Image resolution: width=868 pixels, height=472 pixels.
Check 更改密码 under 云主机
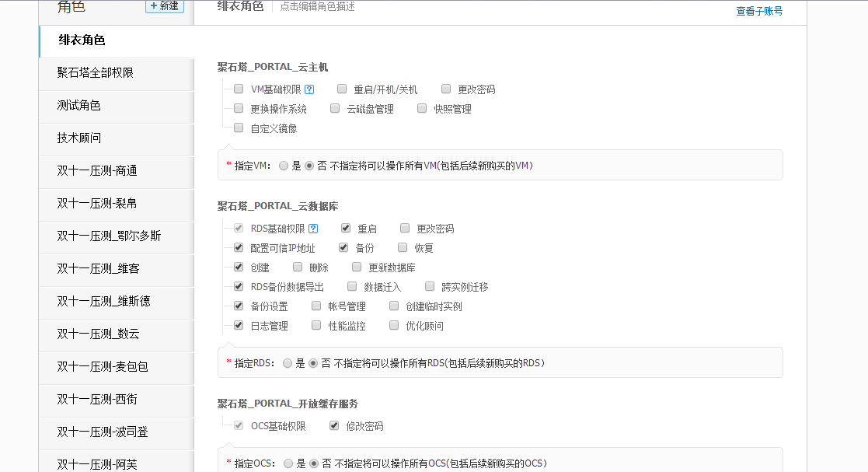point(445,89)
